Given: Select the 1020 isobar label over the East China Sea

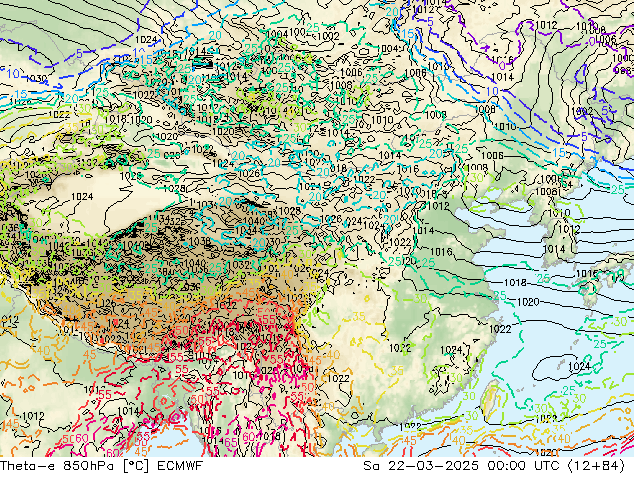Looking at the screenshot, I should (528, 302).
